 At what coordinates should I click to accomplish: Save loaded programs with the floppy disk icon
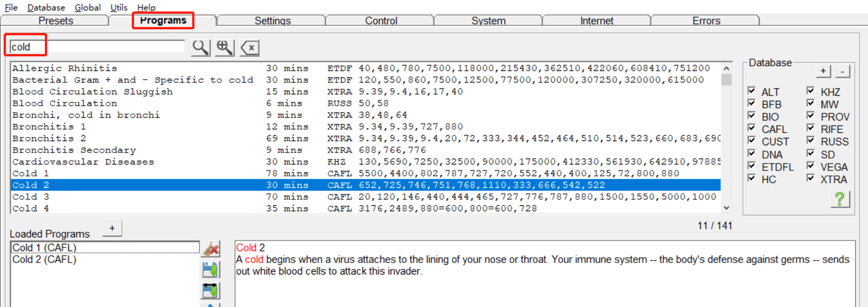point(210,270)
